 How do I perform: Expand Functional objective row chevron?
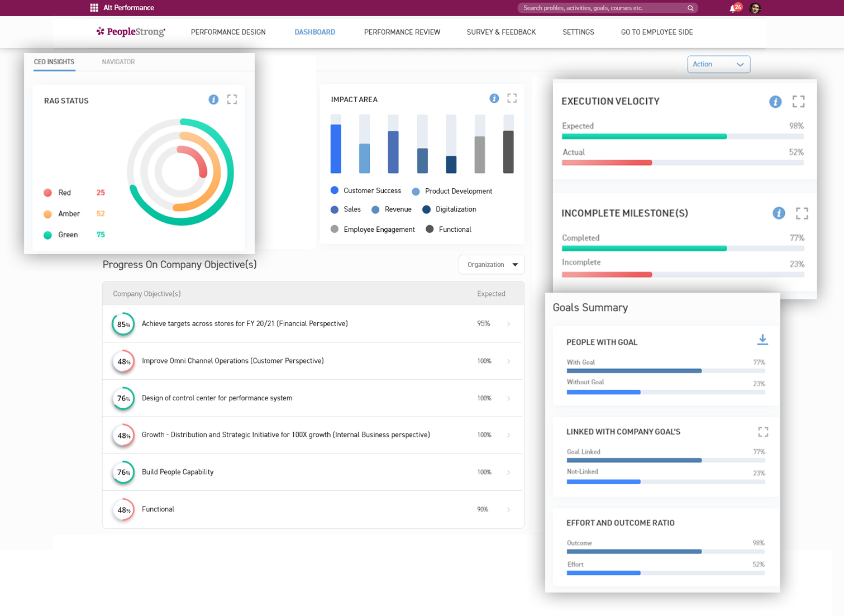coord(509,509)
